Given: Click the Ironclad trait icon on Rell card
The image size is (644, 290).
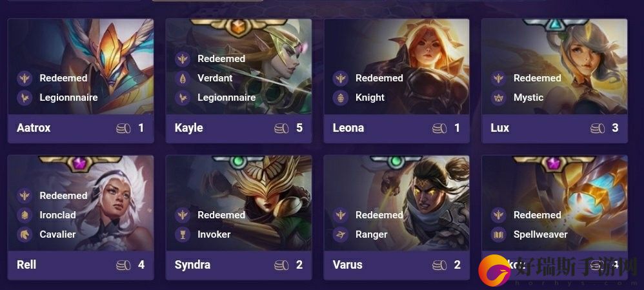Looking at the screenshot, I should tap(25, 214).
